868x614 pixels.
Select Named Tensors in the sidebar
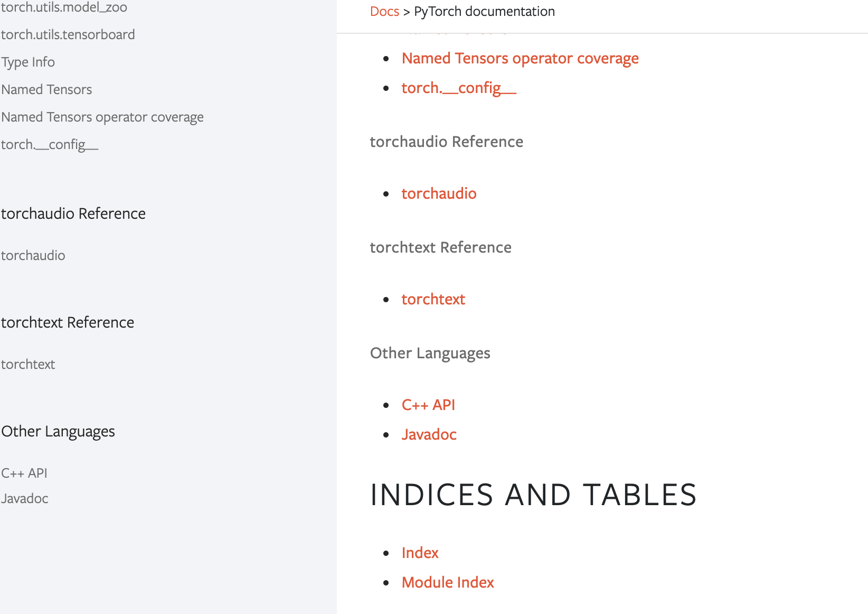tap(46, 90)
